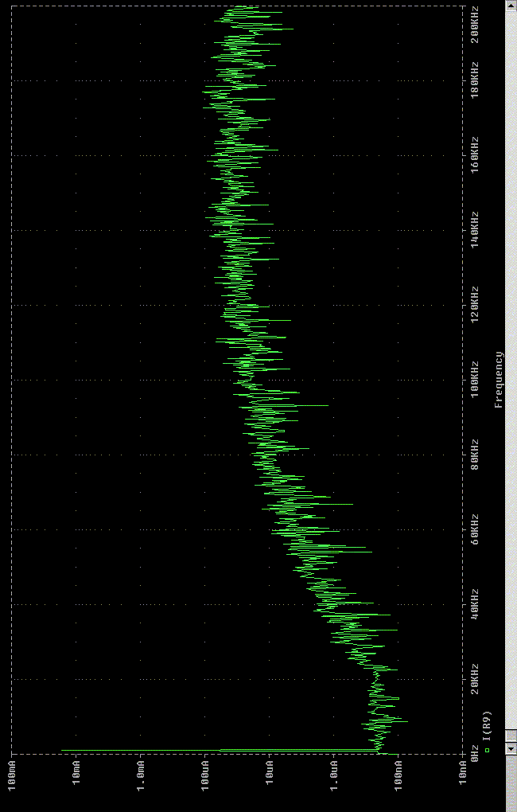
Task: Click the 100KHz frequency axis label
Action: (x=475, y=380)
